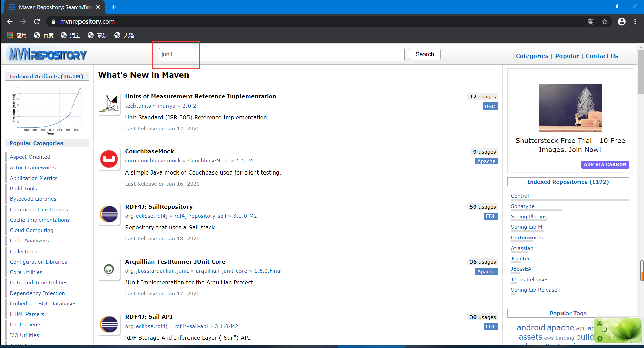Click the Units of Measurement project icon
This screenshot has height=348, width=644.
point(109,104)
